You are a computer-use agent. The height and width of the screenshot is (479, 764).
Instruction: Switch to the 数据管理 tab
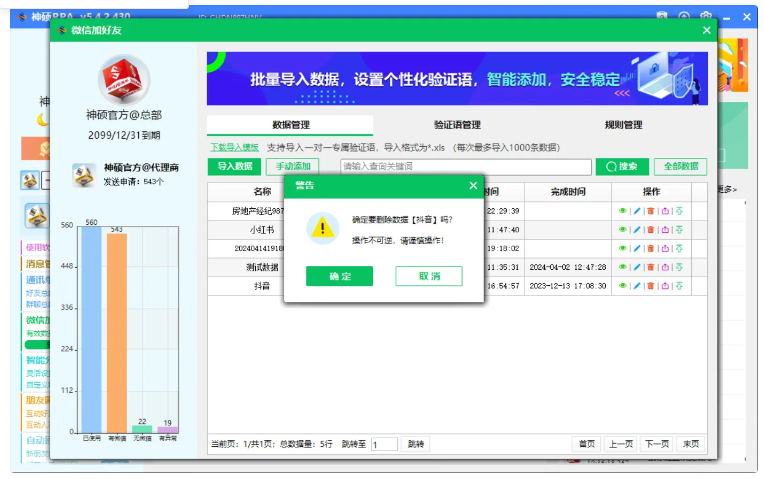coord(290,125)
